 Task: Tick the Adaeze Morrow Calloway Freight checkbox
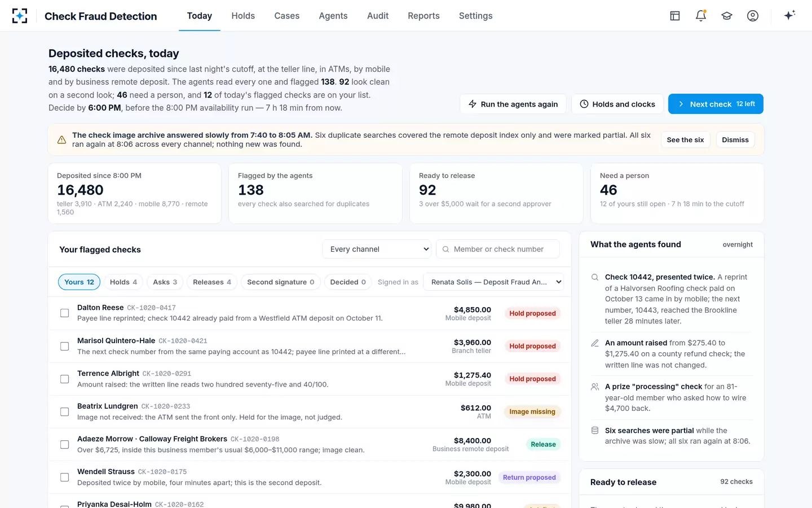[x=65, y=444]
